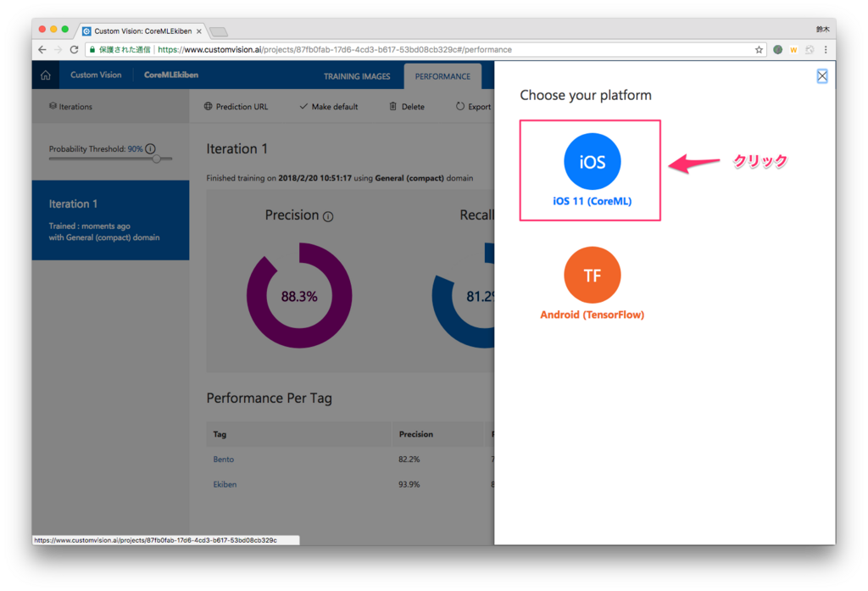Reload the page with refresh icon
Viewport: 868px width, 591px height.
[74, 50]
